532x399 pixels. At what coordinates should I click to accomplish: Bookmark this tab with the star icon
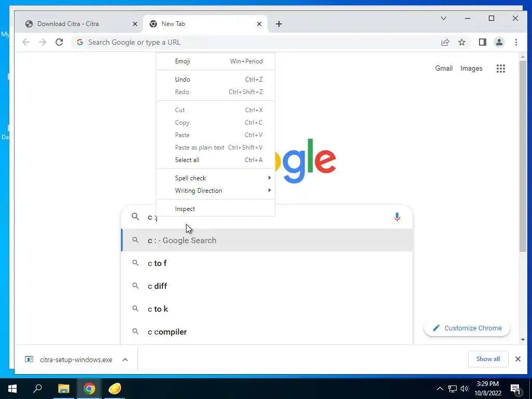(x=462, y=42)
